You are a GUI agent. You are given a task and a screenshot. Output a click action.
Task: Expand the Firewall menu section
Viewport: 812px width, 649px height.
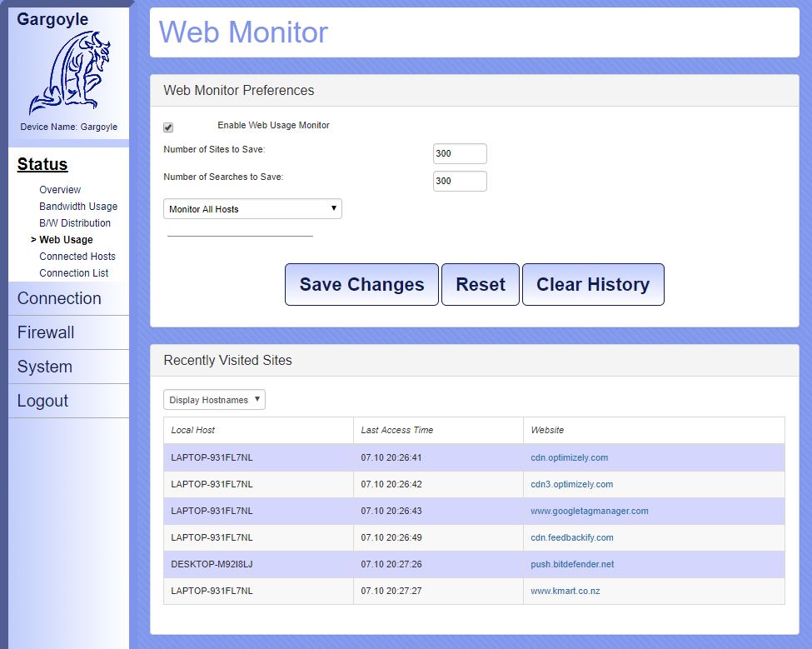point(46,332)
